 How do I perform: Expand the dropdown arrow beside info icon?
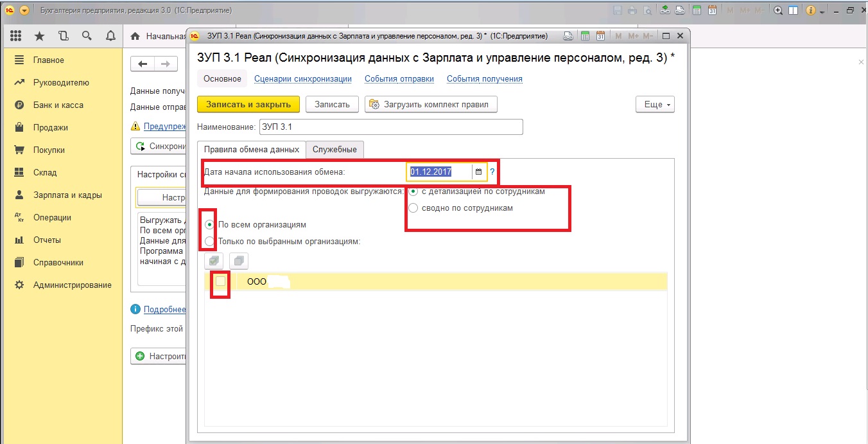(x=822, y=11)
